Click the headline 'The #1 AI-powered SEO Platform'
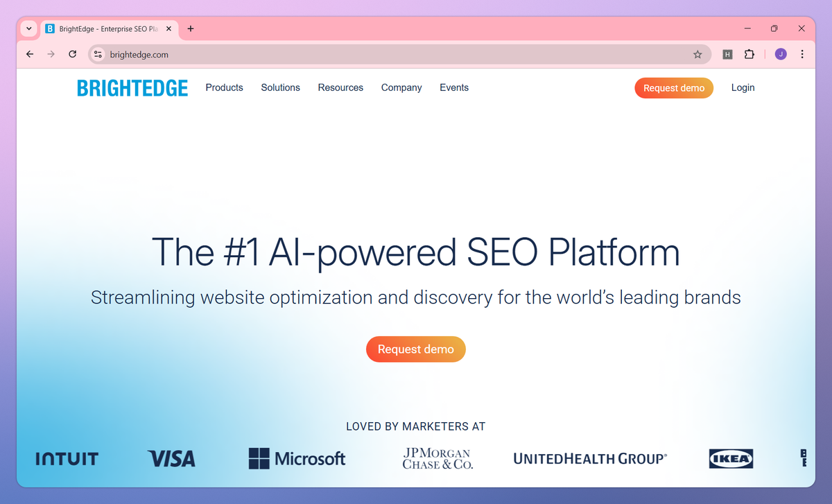This screenshot has width=832, height=504. 415,252
